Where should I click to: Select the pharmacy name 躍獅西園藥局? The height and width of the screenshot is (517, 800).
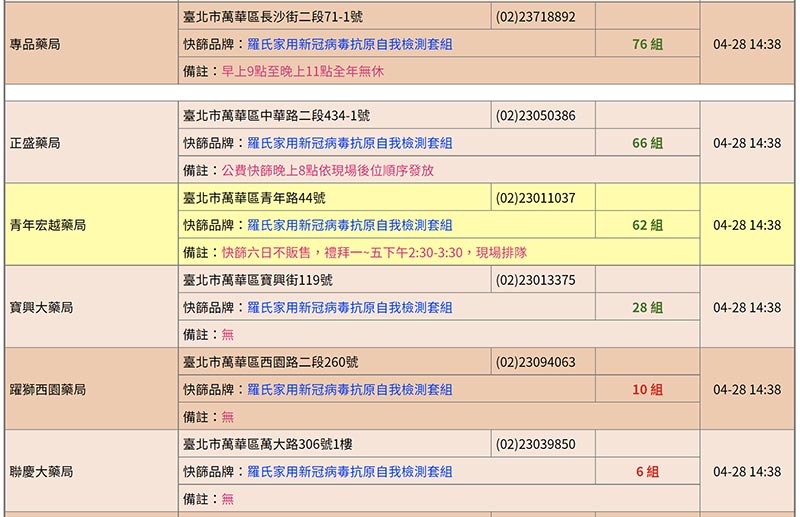48,390
